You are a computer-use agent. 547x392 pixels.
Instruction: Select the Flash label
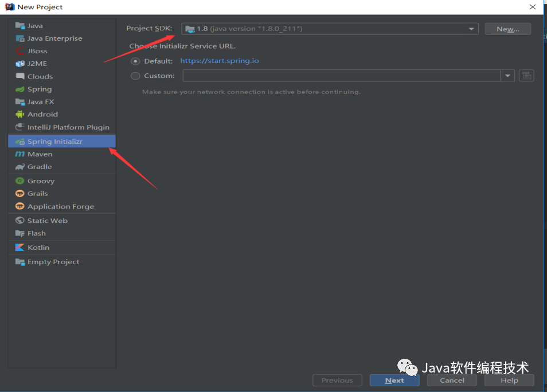pos(37,233)
